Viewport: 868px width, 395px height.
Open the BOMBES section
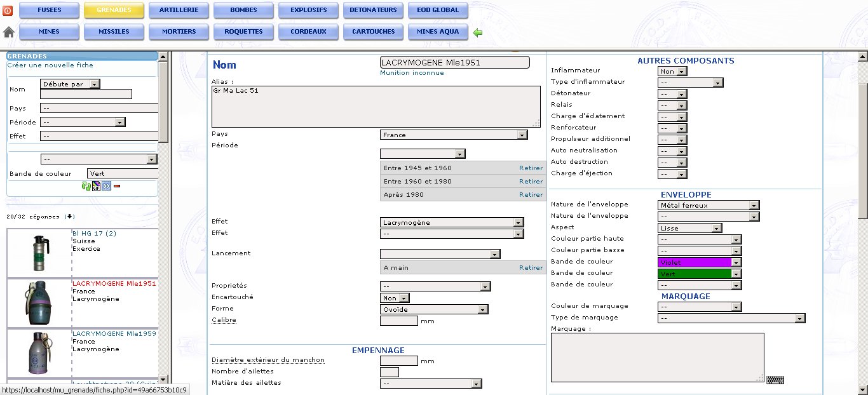243,11
